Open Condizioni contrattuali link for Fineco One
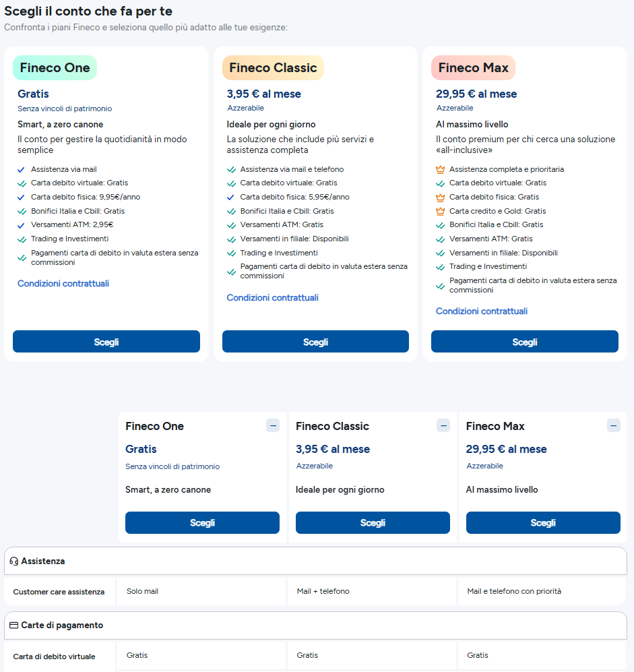Image resolution: width=634 pixels, height=672 pixels. (63, 284)
